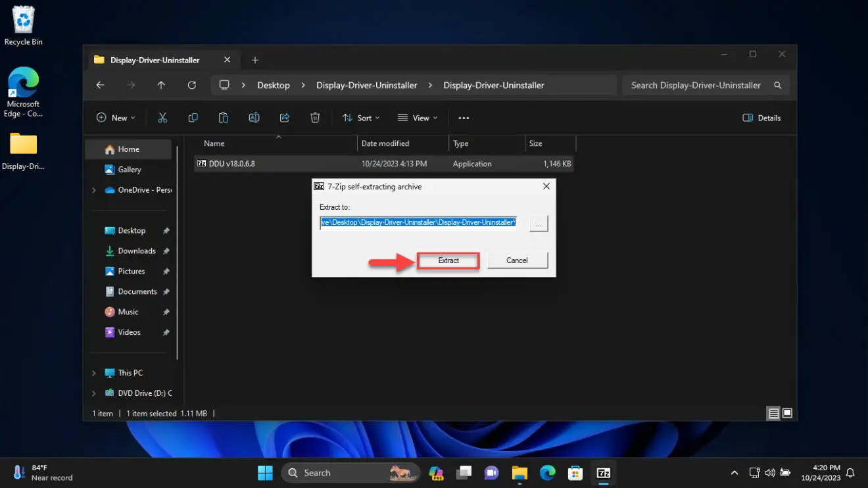This screenshot has width=868, height=488.
Task: Open the Sort dropdown menu
Action: pyautogui.click(x=361, y=118)
